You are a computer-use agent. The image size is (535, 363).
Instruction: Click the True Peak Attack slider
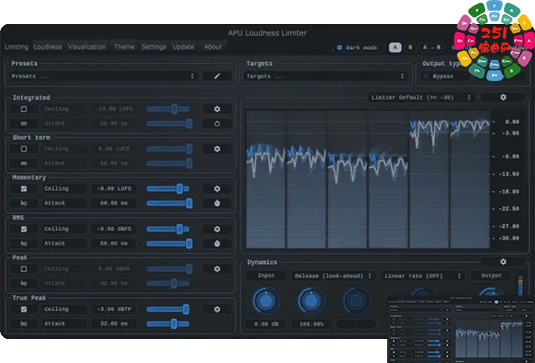click(168, 324)
